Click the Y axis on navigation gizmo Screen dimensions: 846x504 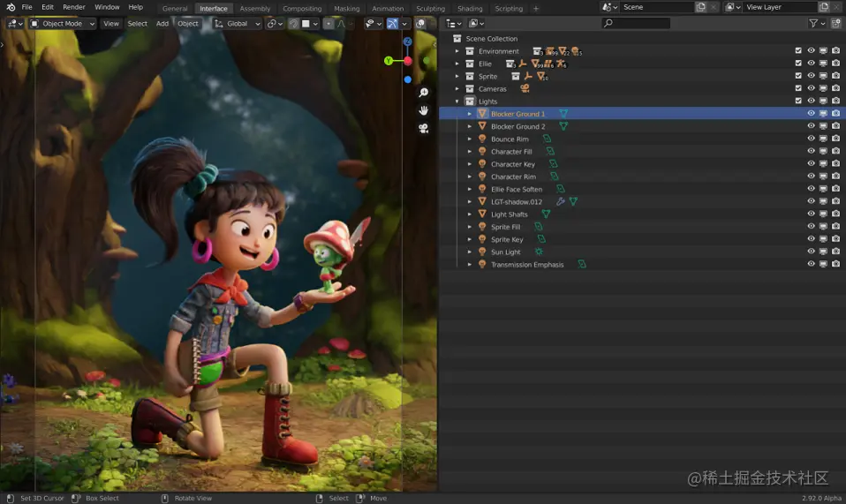coord(389,61)
